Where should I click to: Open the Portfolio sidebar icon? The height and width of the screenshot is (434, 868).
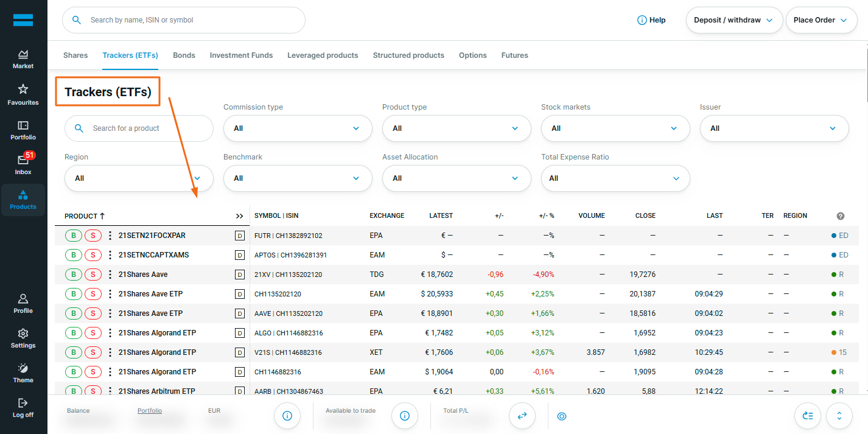pos(23,125)
